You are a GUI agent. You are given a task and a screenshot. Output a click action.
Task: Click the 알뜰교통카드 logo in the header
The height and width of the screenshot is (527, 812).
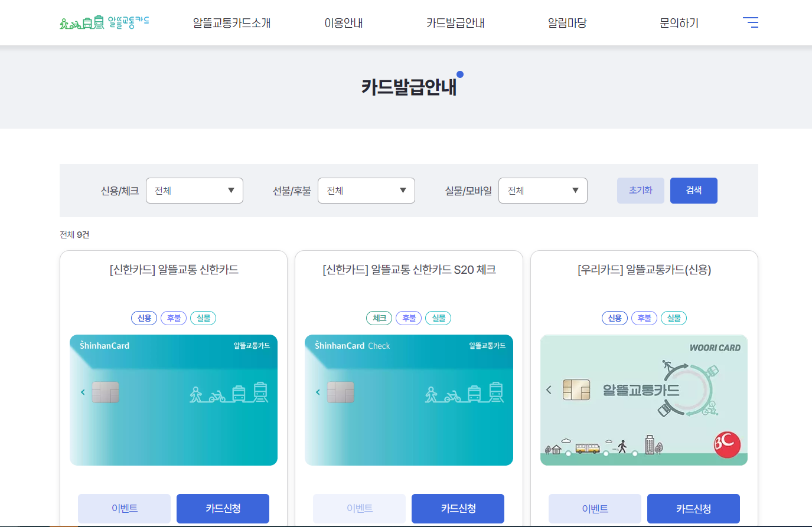(105, 22)
